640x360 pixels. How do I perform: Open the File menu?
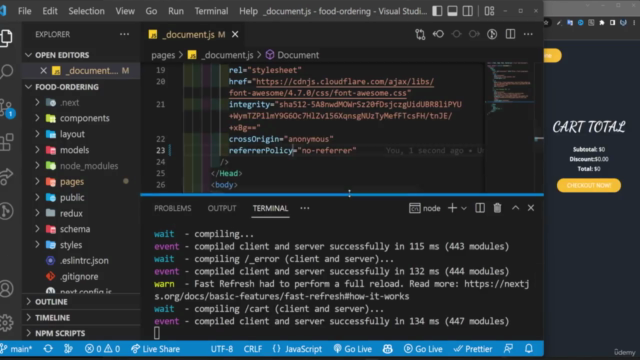point(24,11)
